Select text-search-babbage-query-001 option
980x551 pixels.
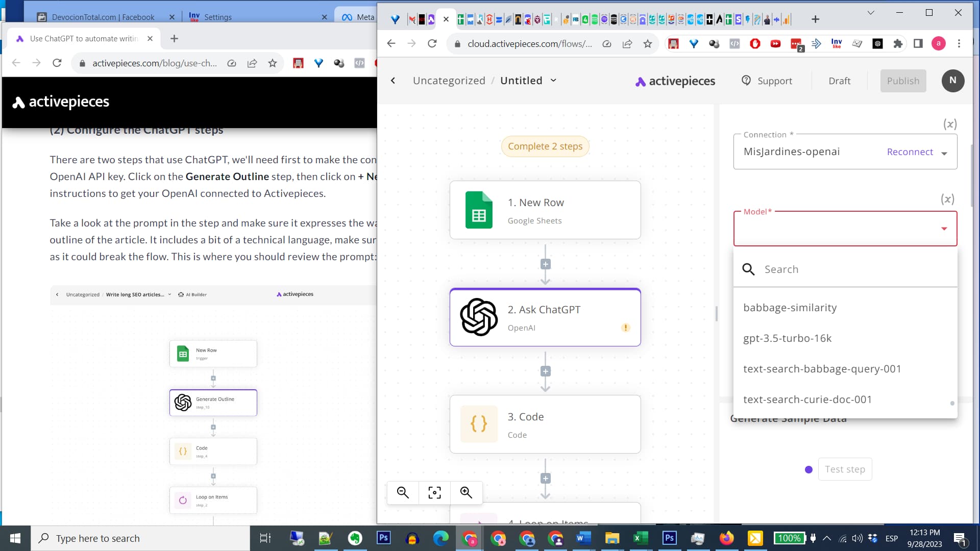tap(845, 369)
